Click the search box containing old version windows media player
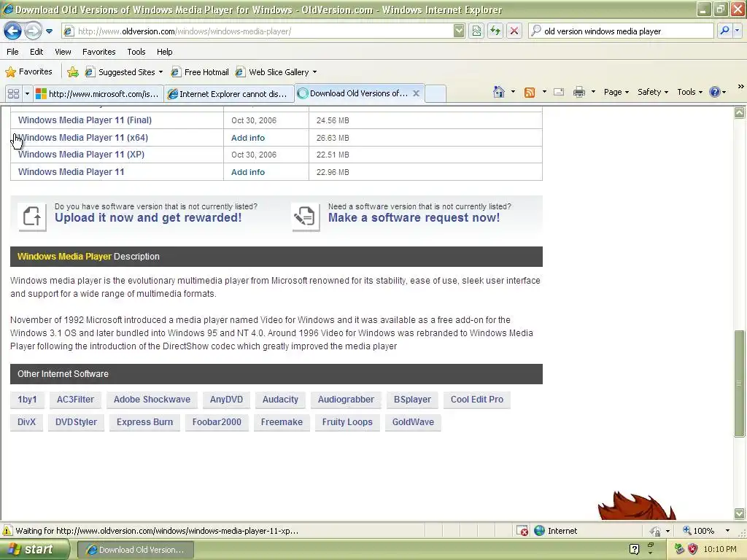The image size is (747, 560). click(x=621, y=31)
